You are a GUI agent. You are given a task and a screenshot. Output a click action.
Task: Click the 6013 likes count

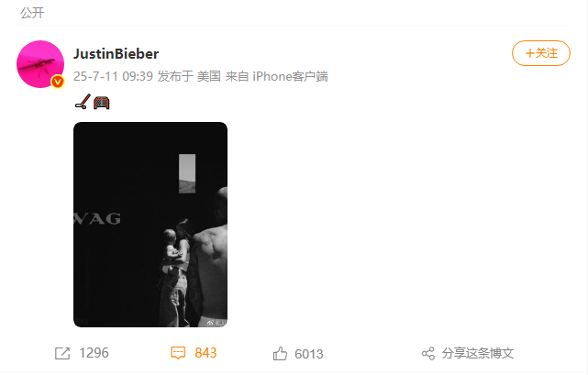coord(308,354)
